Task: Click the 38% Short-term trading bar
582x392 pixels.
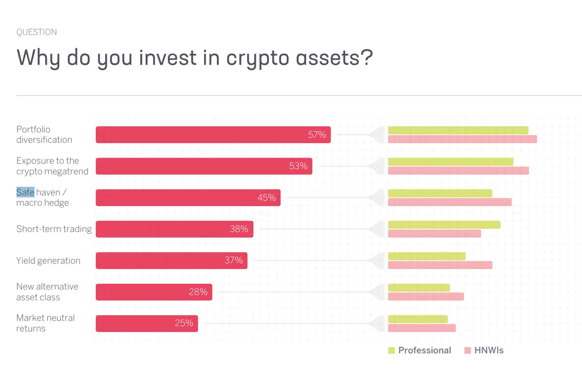Action: [x=174, y=229]
